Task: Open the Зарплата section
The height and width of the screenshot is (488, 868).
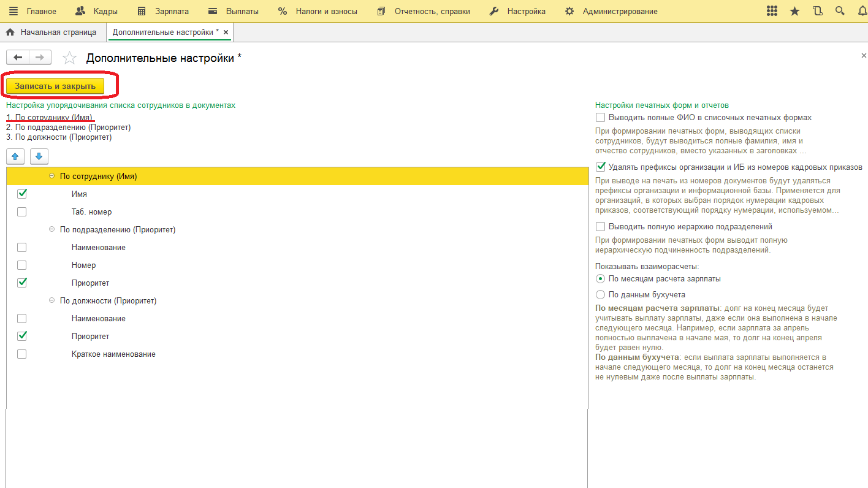Action: point(163,11)
